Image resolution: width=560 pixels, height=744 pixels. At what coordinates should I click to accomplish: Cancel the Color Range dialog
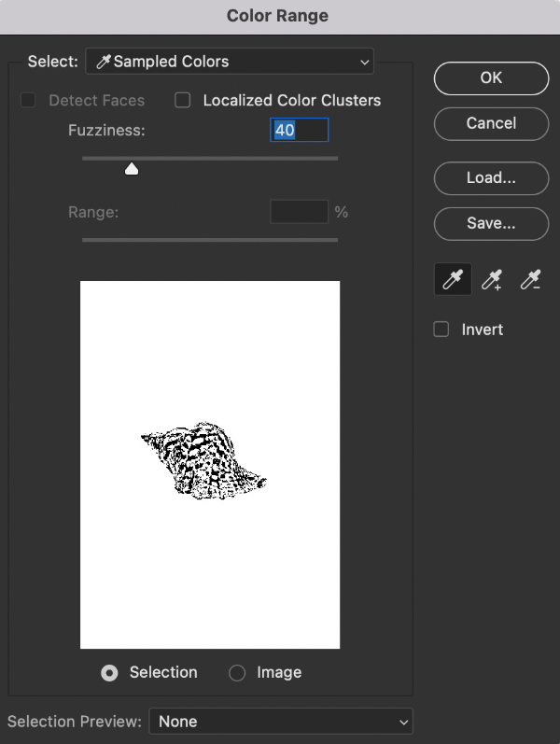tap(491, 124)
